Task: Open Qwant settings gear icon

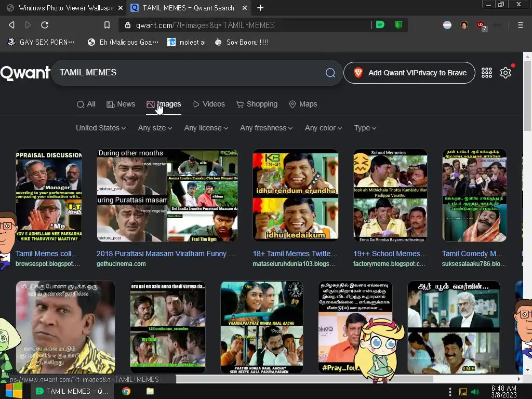Action: click(x=506, y=73)
